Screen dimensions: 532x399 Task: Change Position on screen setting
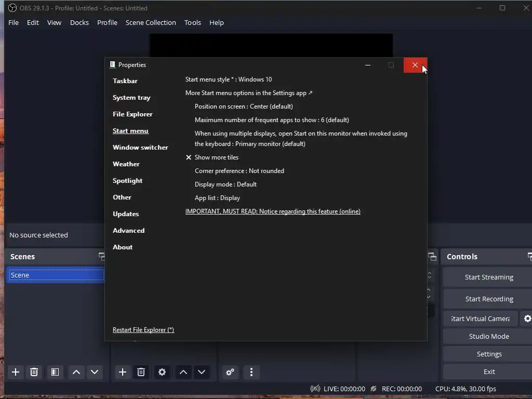click(244, 107)
